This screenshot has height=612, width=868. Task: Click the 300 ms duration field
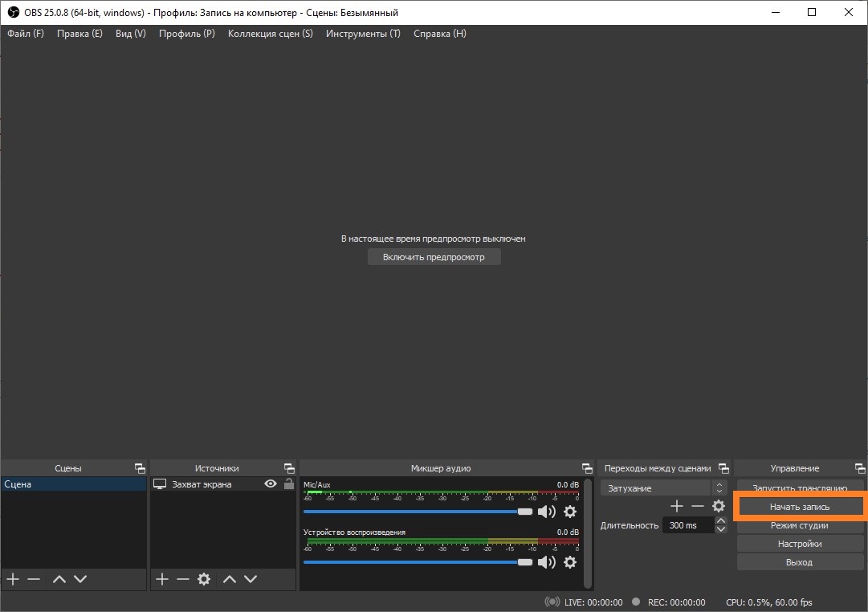pyautogui.click(x=688, y=525)
